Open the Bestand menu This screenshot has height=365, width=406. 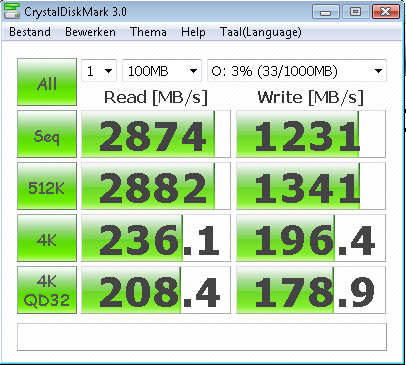coord(30,32)
